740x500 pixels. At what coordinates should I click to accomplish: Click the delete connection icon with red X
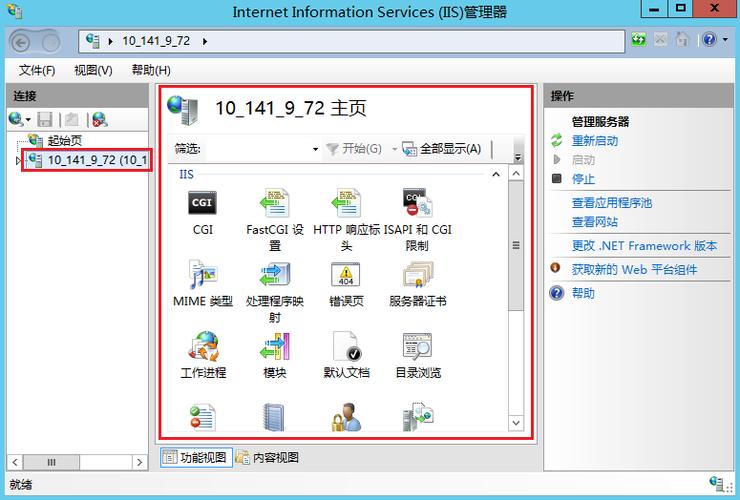(100, 119)
